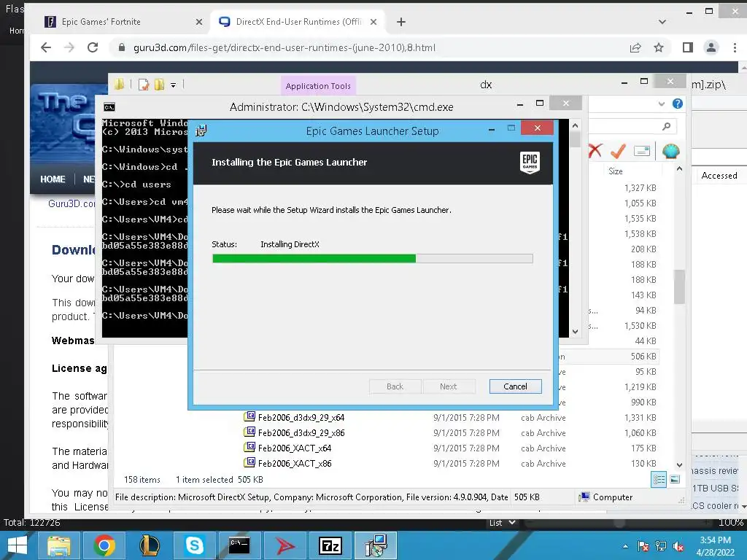Image resolution: width=747 pixels, height=560 pixels.
Task: Click the installer icon in the setup title bar
Action: (x=201, y=131)
